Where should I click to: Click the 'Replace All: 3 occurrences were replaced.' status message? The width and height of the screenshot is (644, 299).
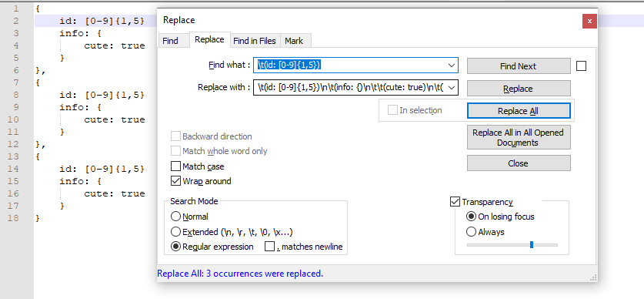(x=240, y=273)
